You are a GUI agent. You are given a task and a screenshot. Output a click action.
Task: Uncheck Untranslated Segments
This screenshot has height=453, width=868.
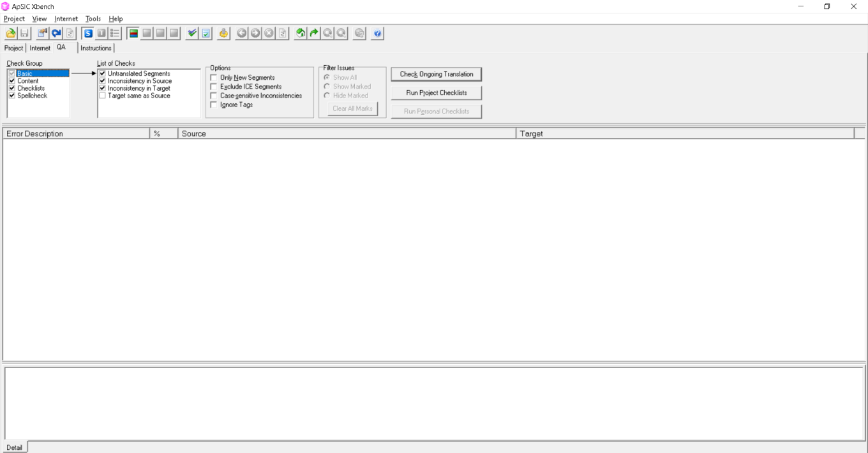[x=103, y=74]
